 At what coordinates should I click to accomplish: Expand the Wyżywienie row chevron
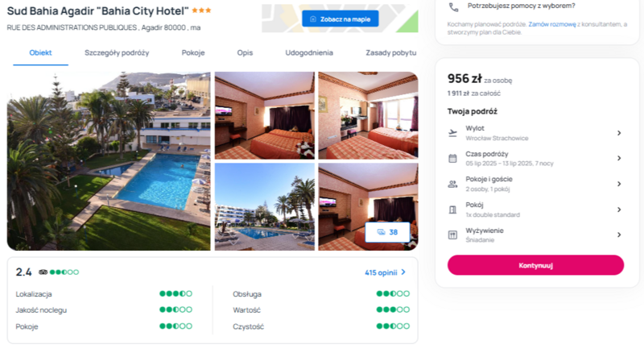[x=619, y=235]
